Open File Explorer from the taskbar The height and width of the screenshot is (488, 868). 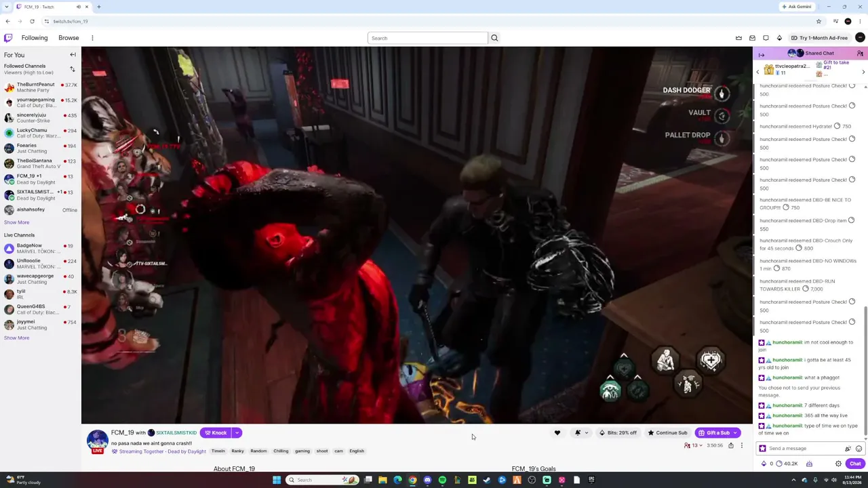[382, 480]
